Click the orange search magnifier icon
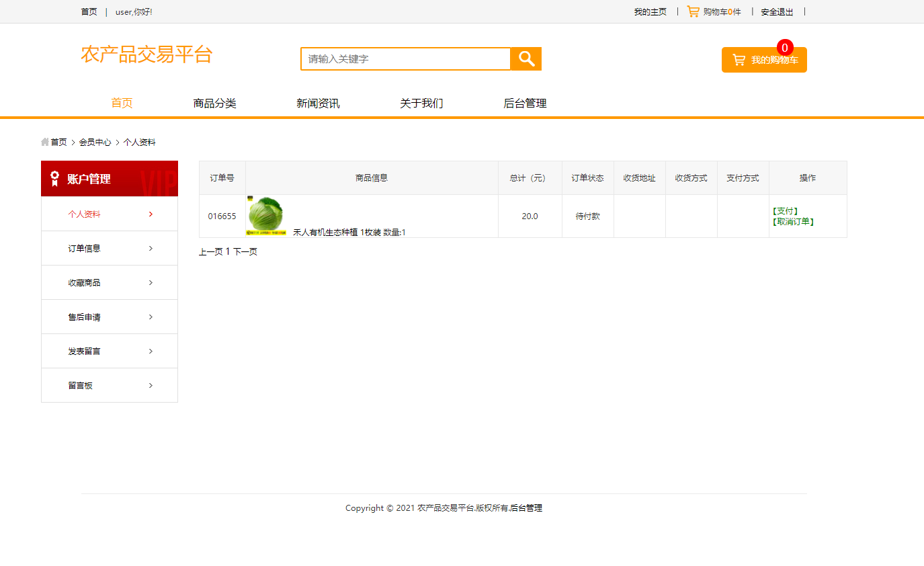This screenshot has width=924, height=566. 526,58
